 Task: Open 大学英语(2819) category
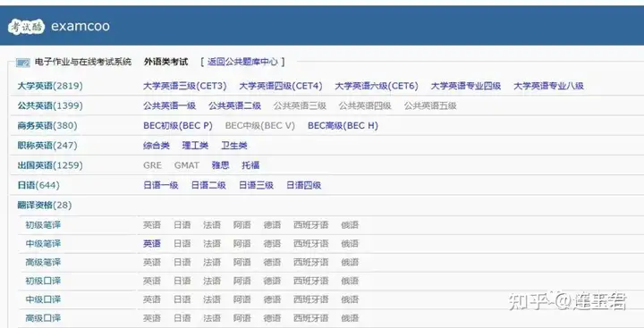click(50, 86)
